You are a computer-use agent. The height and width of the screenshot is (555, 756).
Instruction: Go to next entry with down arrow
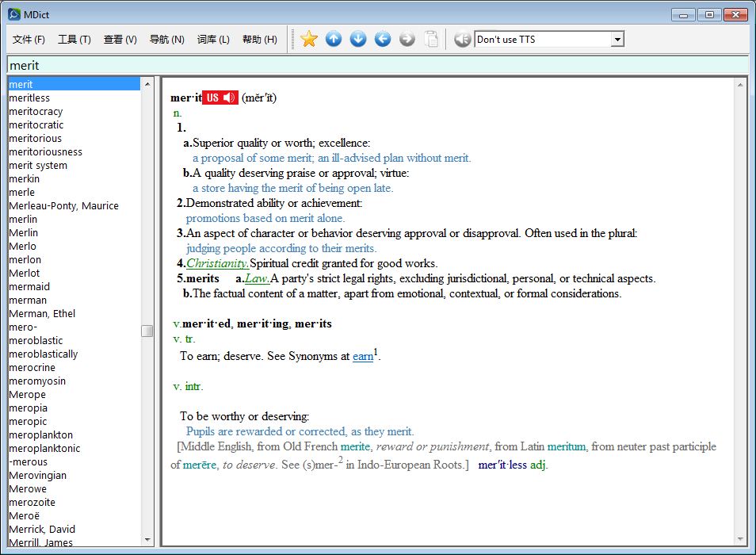[358, 39]
